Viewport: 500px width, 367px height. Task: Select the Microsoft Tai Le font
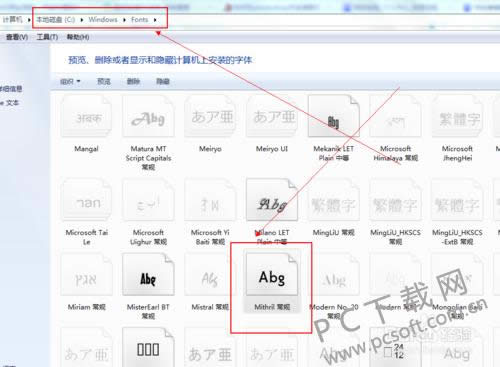[86, 199]
